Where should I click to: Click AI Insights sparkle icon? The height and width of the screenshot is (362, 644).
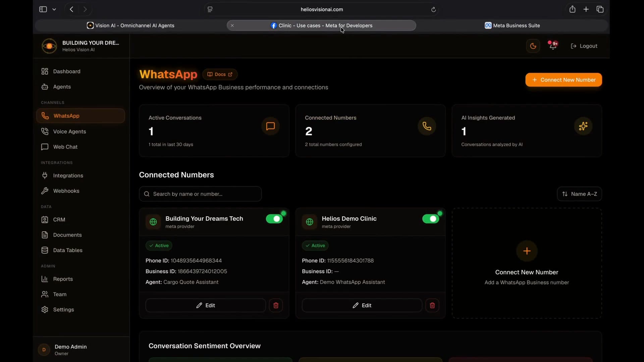pos(583,126)
